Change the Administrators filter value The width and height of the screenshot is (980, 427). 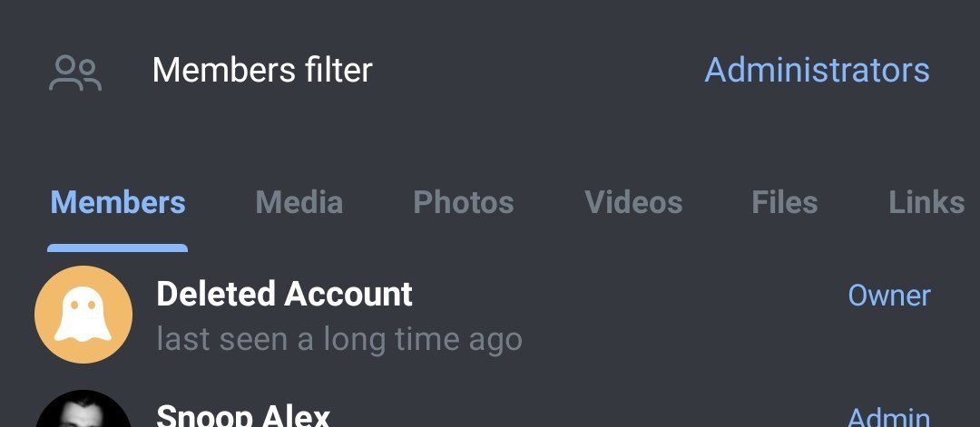click(x=817, y=70)
